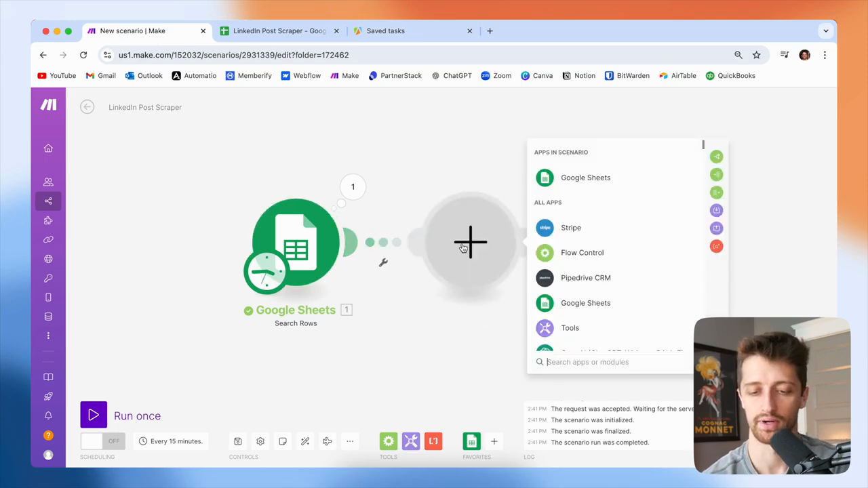Open Data stores database icon in sidebar
Screen dimensions: 868x488
click(x=48, y=317)
